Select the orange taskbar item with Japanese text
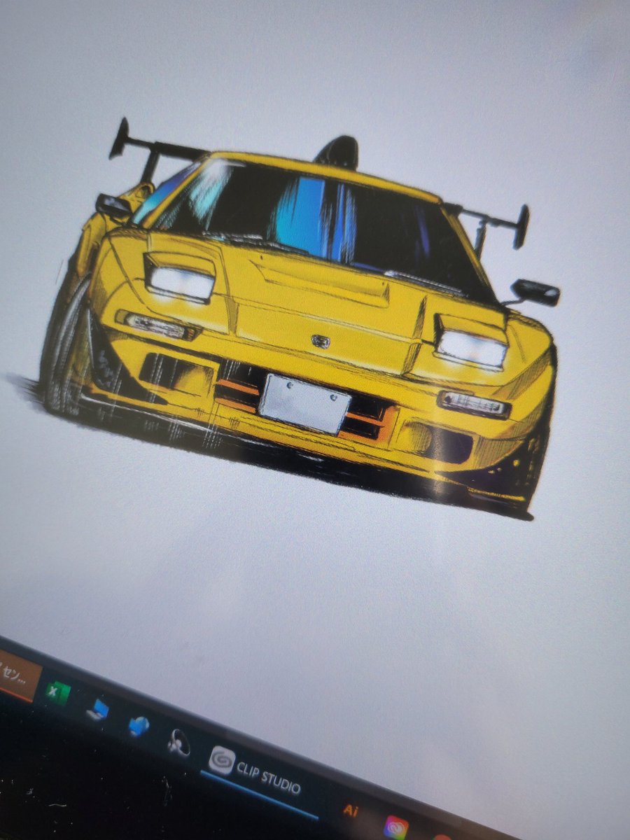Viewport: 630px width, 840px height. click(x=19, y=675)
